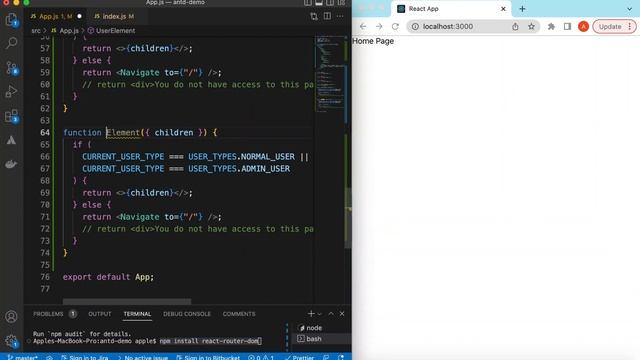
Task: Click the editor horizontal scrollbar thumb
Action: (x=127, y=302)
